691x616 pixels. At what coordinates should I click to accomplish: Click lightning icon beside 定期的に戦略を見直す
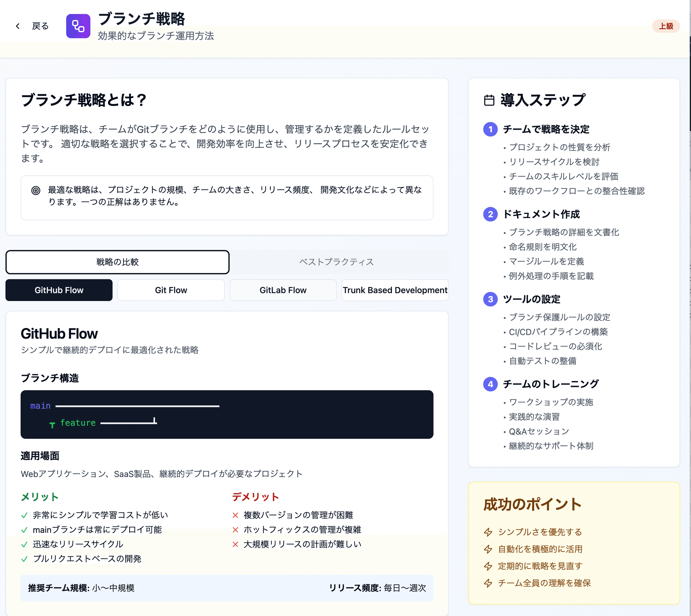point(488,566)
